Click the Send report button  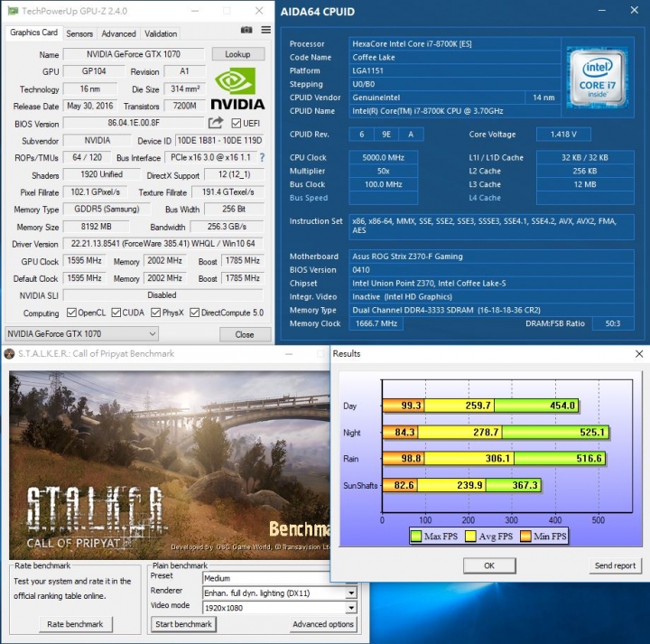click(x=615, y=565)
